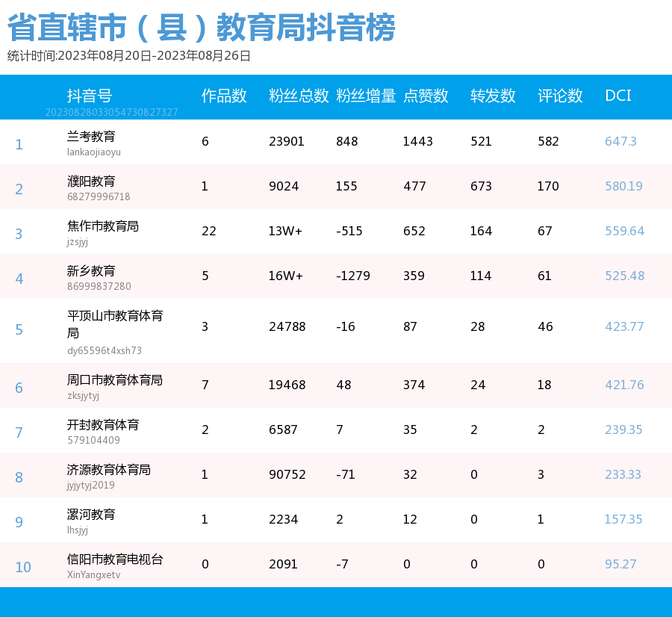Select the account name 开封教育体育
This screenshot has width=672, height=617.
click(x=103, y=425)
